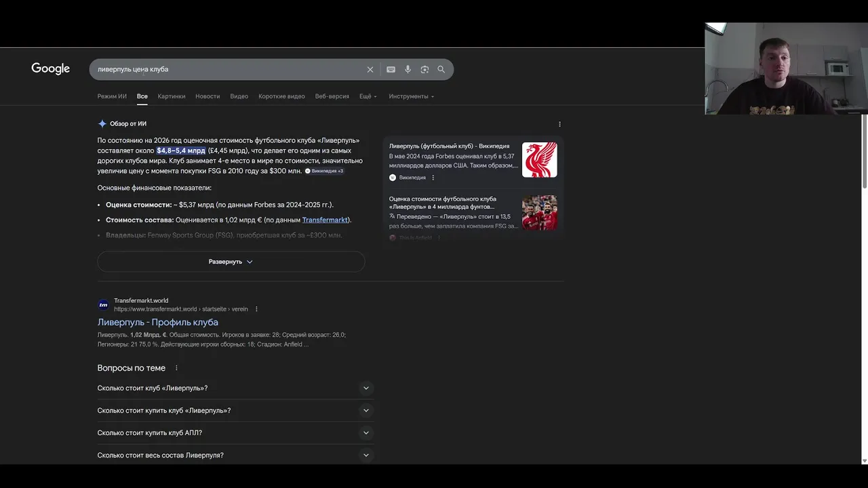Image resolution: width=868 pixels, height=488 pixels.
Task: Open three-dot menu beside Вопросы по теме
Action: [x=176, y=368]
